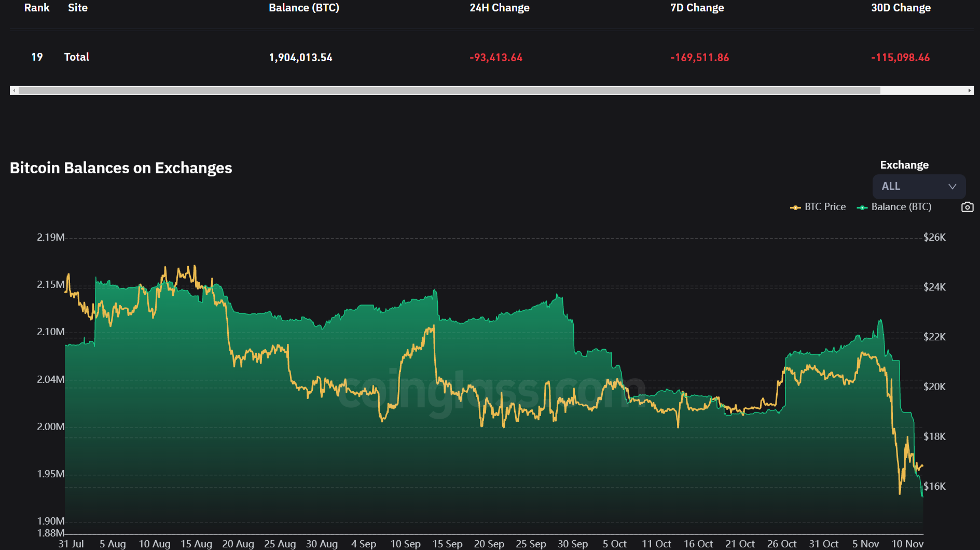980x550 pixels.
Task: Toggle the BTC Price legend series
Action: click(x=818, y=207)
